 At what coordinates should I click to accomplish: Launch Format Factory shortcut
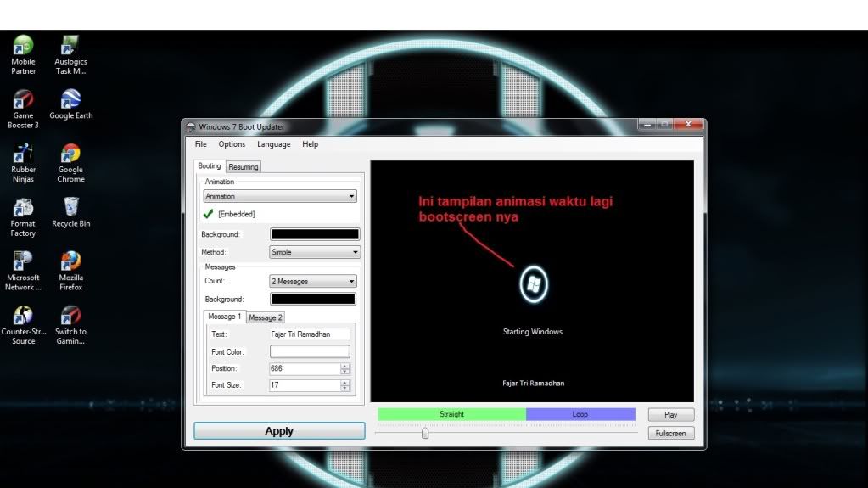pos(23,217)
